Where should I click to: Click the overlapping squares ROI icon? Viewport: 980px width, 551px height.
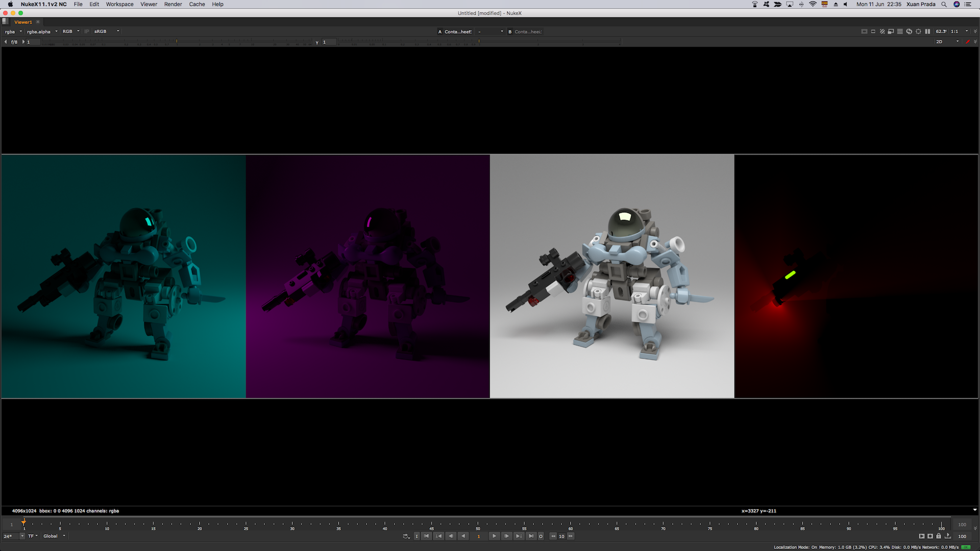pos(891,31)
